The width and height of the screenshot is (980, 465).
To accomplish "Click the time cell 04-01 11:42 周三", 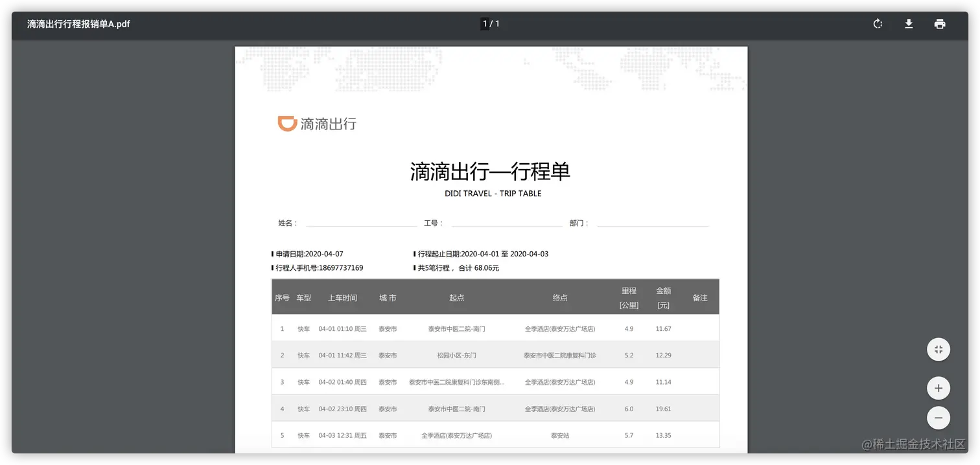I will pos(342,356).
